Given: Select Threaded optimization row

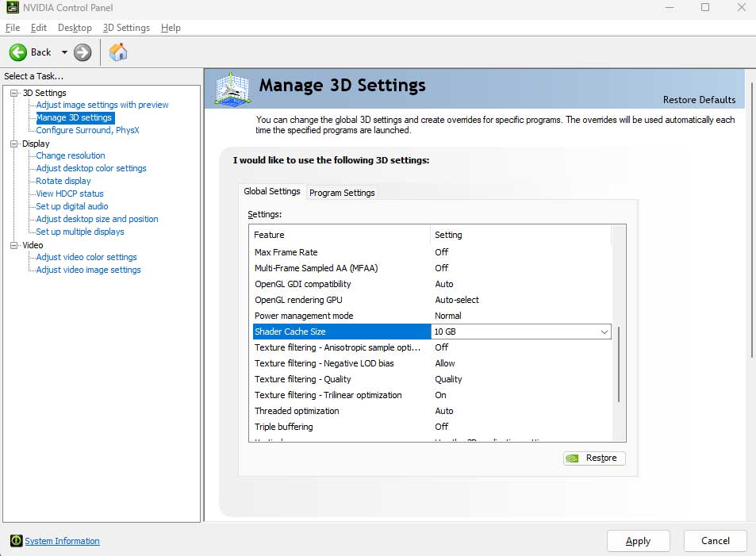Looking at the screenshot, I should tap(432, 411).
